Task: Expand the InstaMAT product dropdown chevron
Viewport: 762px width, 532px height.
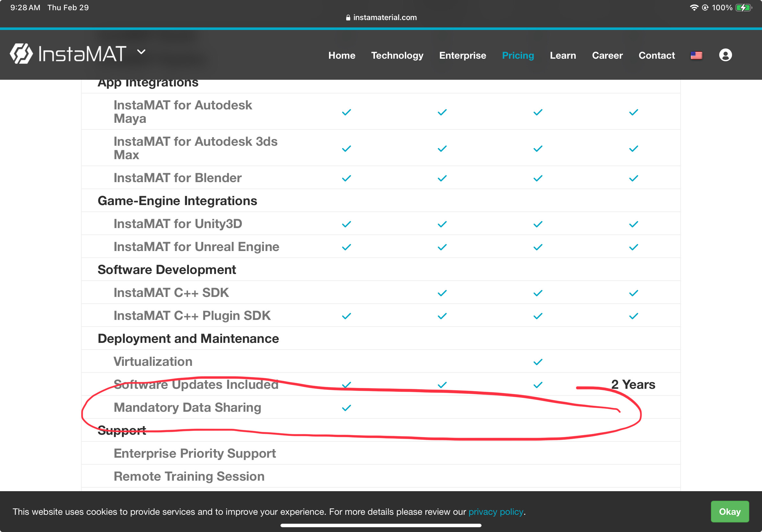Action: tap(141, 52)
